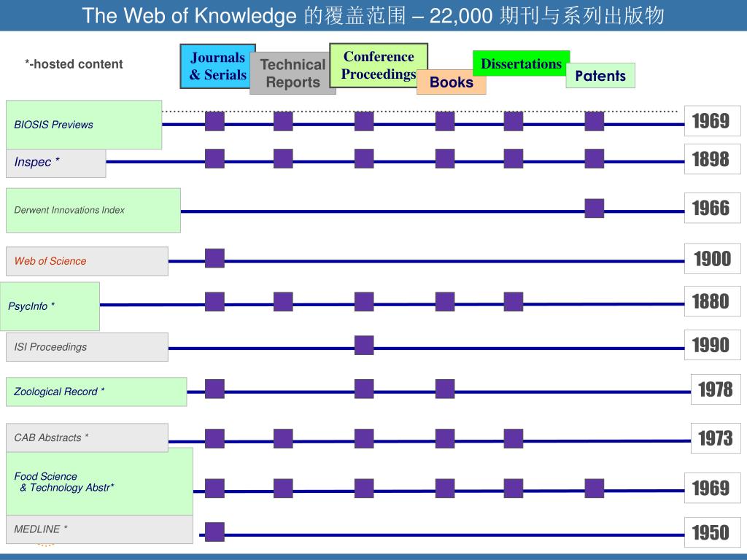This screenshot has height=560, width=747.
Task: Click PsycInfo marker under Dissertations column
Action: (513, 302)
